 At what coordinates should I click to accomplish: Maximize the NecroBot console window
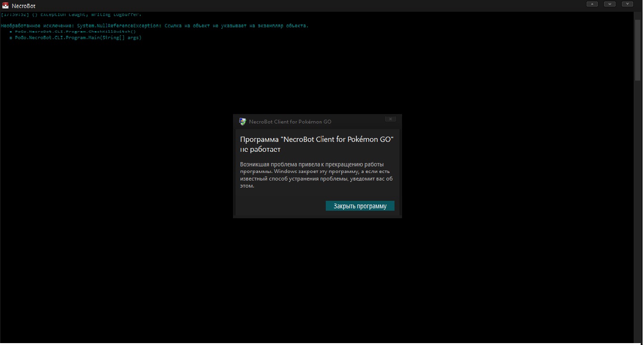point(610,4)
